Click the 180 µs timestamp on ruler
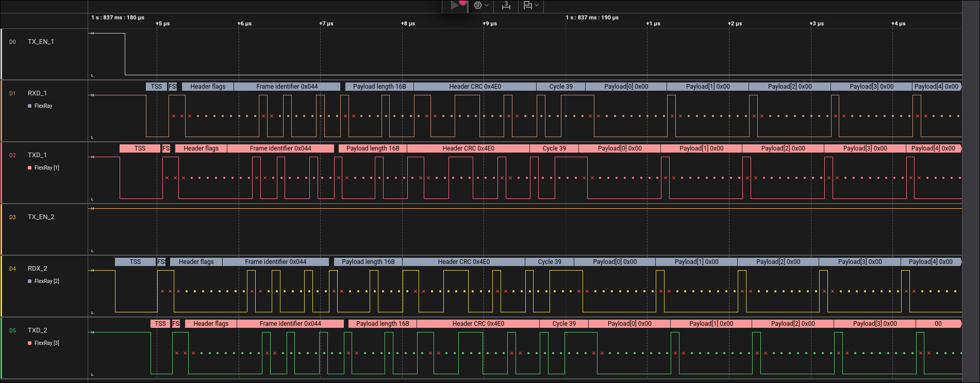 coord(118,18)
